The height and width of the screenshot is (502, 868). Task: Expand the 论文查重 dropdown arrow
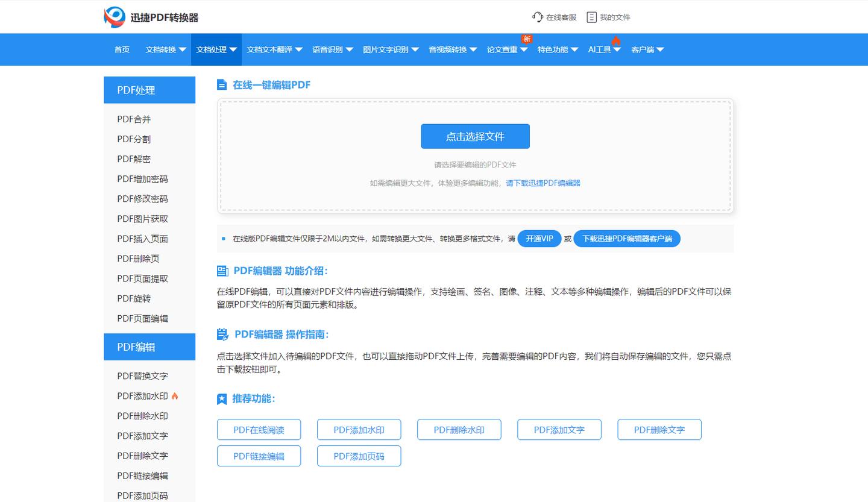(524, 50)
